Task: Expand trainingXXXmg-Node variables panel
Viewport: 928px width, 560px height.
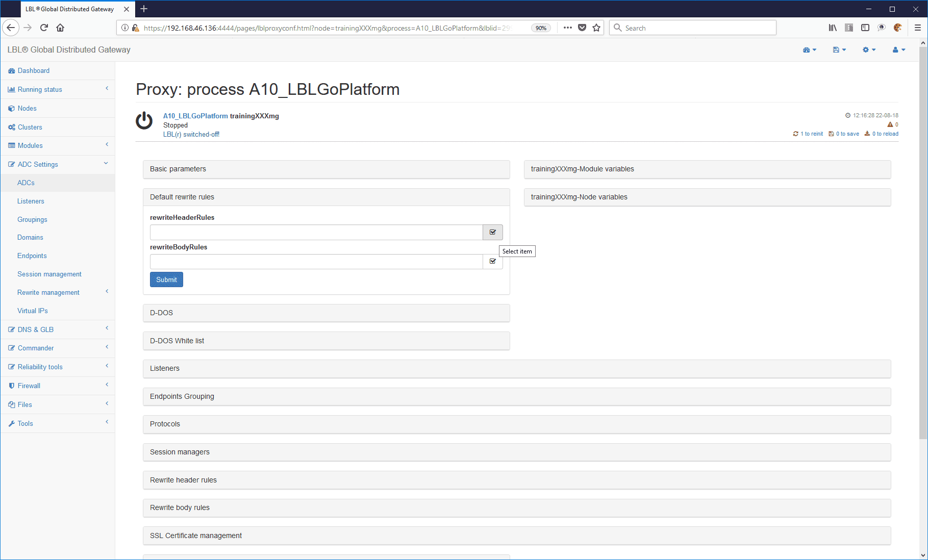Action: pos(707,197)
